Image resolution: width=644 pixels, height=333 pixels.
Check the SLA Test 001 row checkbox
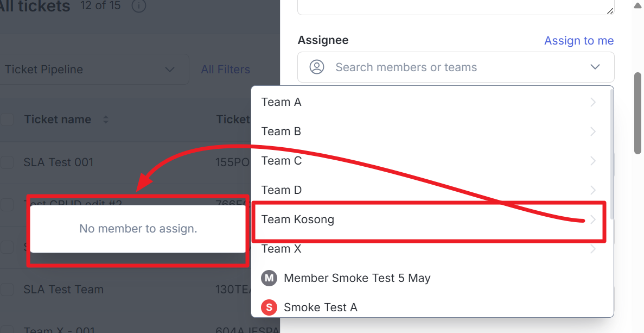point(7,162)
